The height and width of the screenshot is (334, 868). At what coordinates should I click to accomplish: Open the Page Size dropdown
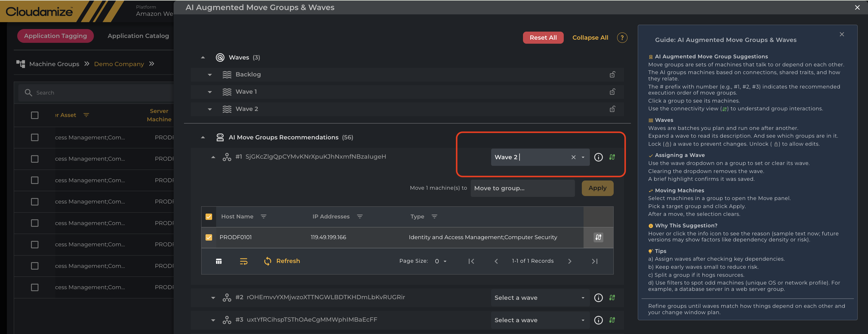[440, 261]
